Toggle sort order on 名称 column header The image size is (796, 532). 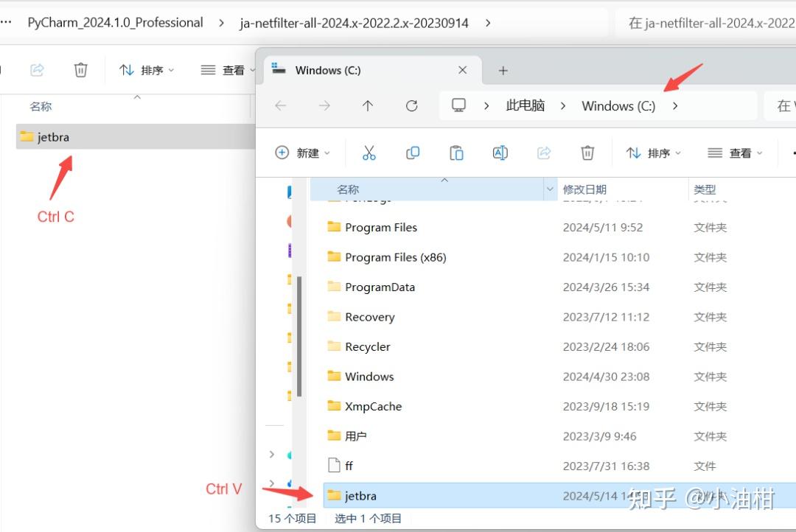point(347,189)
